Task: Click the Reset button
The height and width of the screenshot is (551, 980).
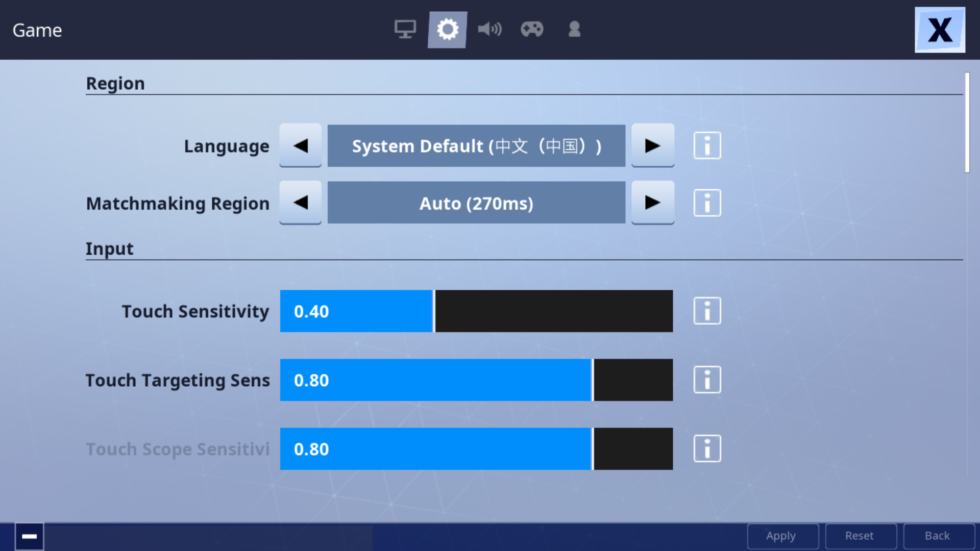Action: [861, 536]
